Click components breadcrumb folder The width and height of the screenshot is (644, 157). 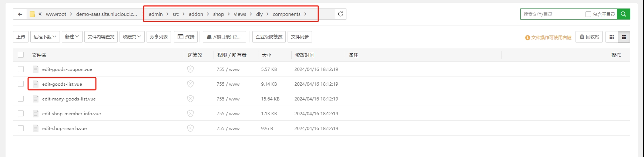tap(286, 14)
